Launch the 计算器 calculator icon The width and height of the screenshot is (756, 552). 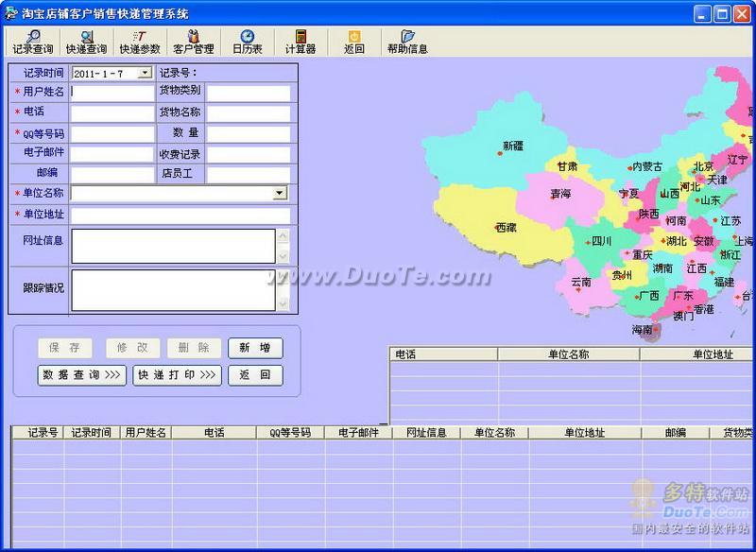tap(301, 42)
